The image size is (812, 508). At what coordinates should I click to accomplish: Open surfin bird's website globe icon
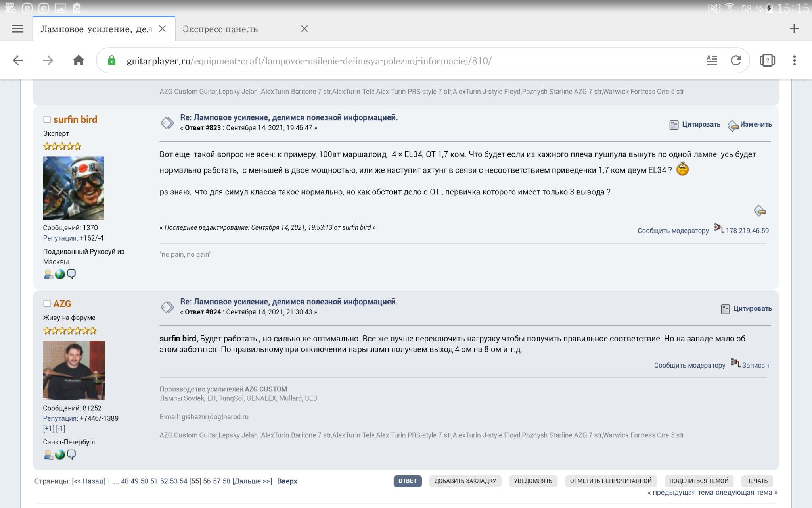click(x=60, y=274)
